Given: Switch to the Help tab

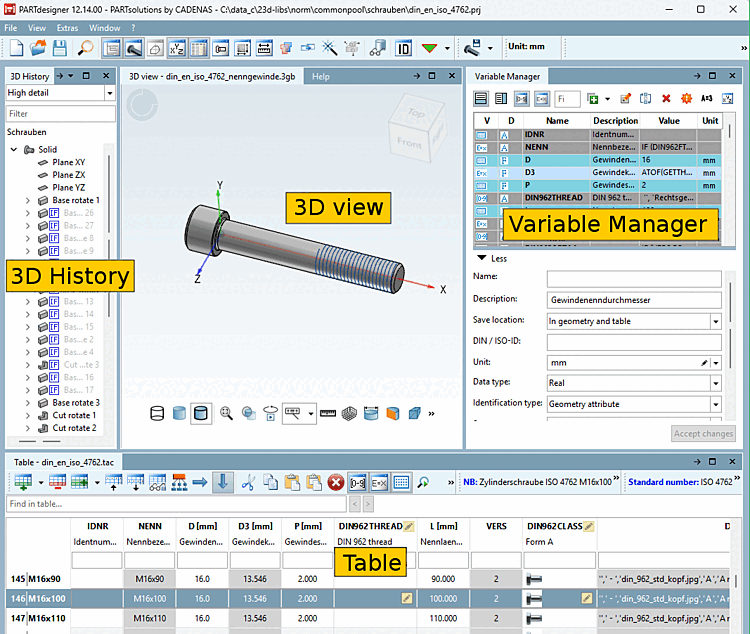Looking at the screenshot, I should [320, 77].
